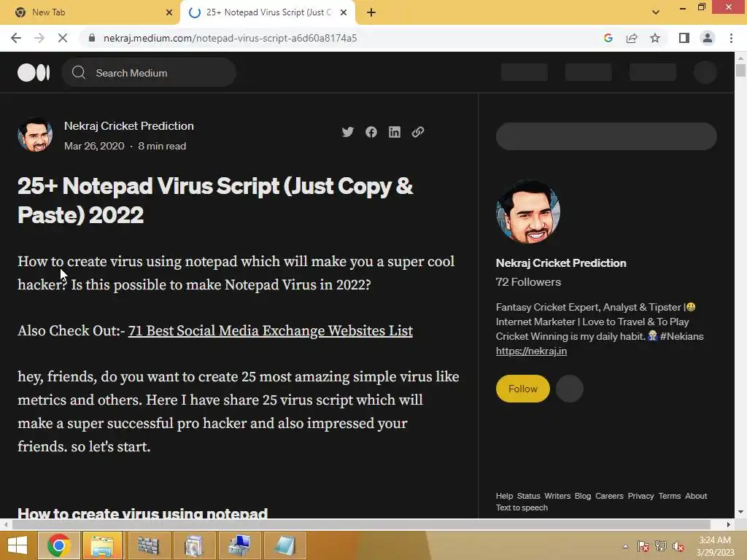Open the share page icon
This screenshot has width=747, height=560.
coord(632,38)
